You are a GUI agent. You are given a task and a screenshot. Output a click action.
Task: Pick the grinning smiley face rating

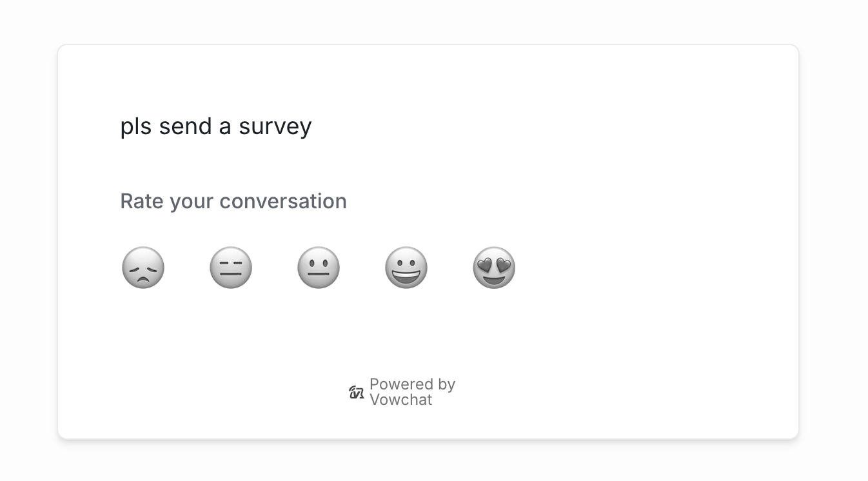[x=406, y=268]
